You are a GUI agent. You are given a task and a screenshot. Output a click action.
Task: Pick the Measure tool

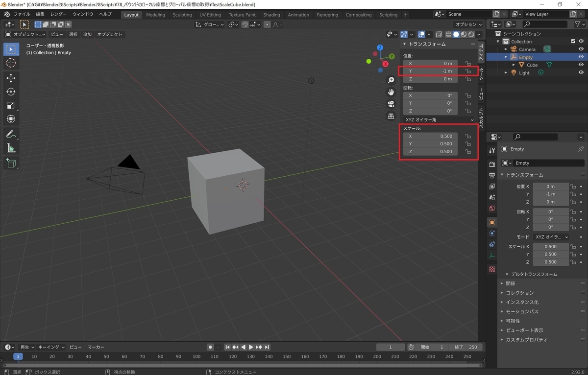[11, 148]
